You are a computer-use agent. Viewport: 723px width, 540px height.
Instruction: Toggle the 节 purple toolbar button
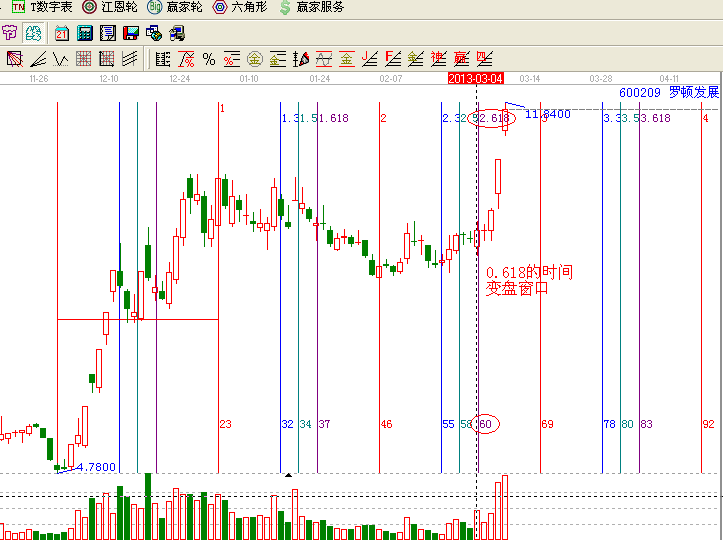[x=10, y=34]
